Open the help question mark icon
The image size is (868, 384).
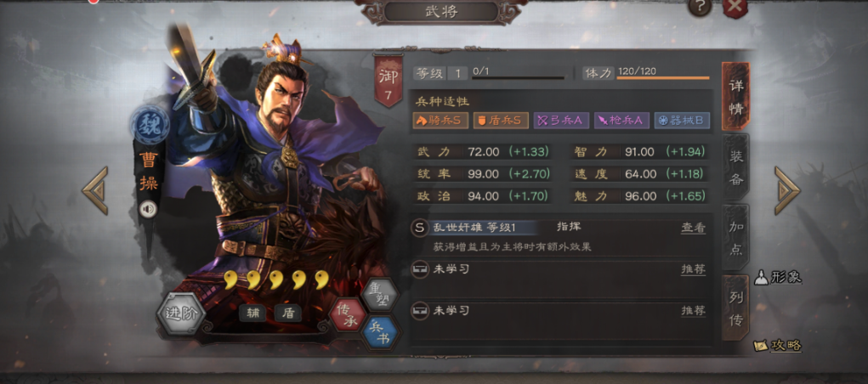(x=701, y=6)
